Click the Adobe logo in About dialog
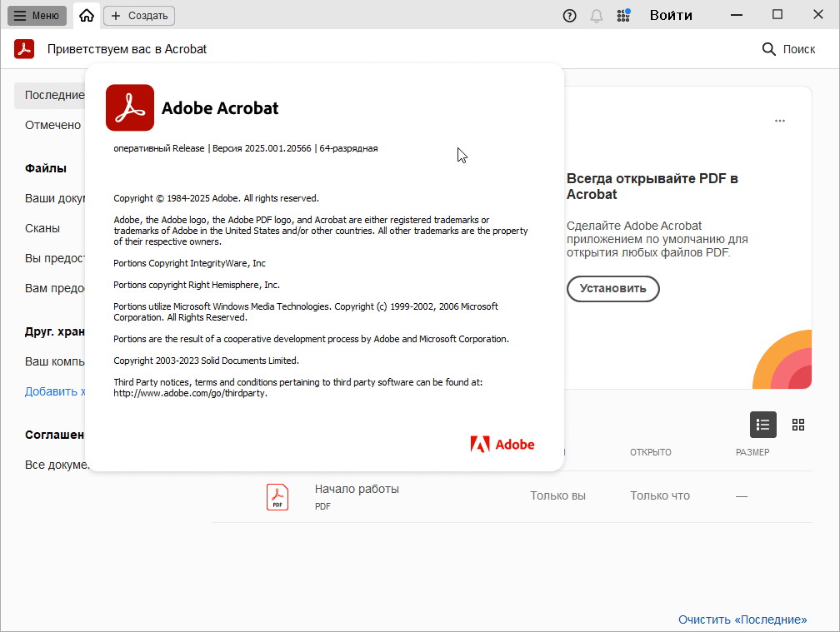Image resolution: width=840 pixels, height=632 pixels. point(502,444)
